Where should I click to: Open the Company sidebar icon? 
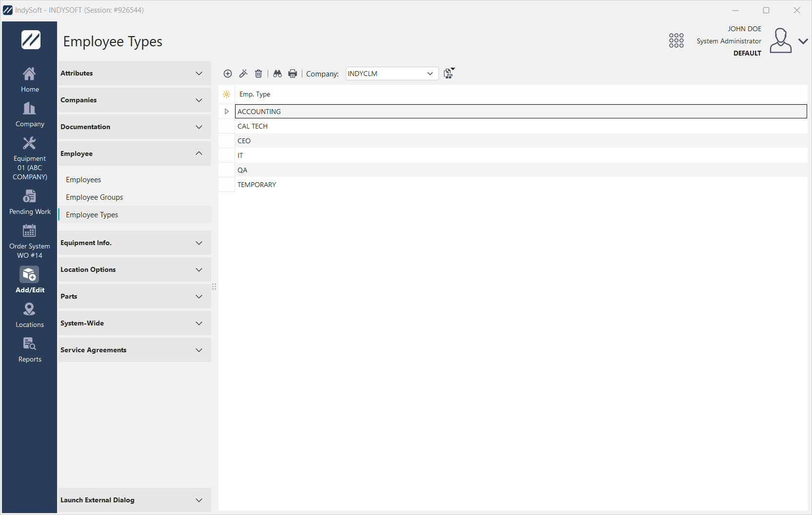tap(30, 114)
